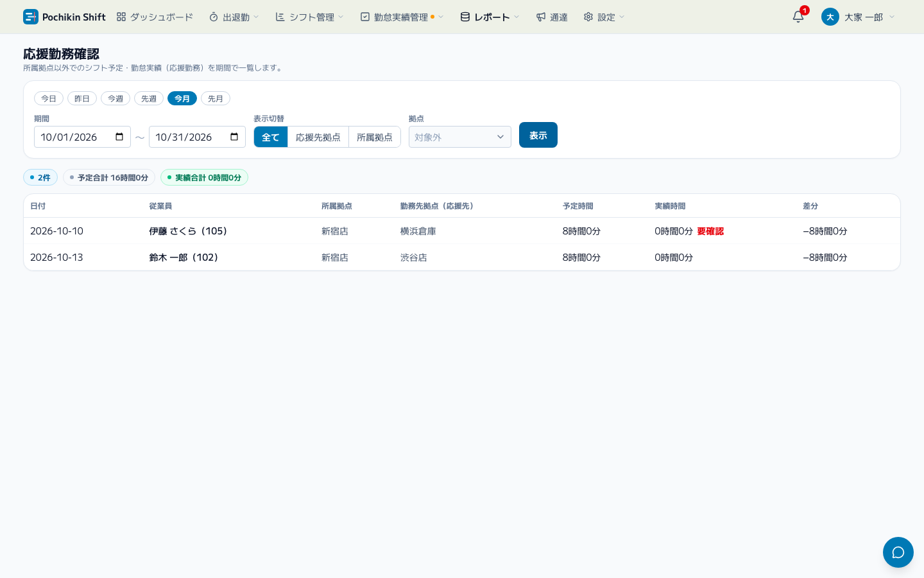The height and width of the screenshot is (578, 924).
Task: Open calendar picker for end date 10/31/2026
Action: (234, 137)
